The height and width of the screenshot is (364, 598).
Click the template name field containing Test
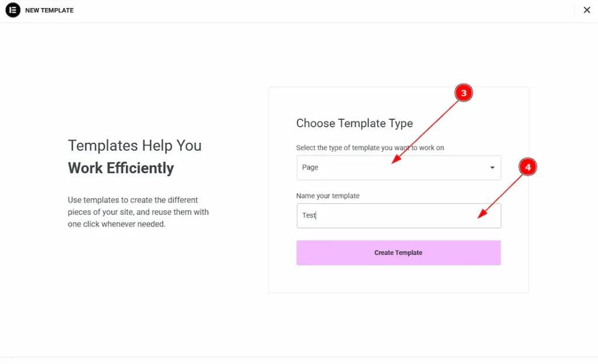tap(398, 215)
